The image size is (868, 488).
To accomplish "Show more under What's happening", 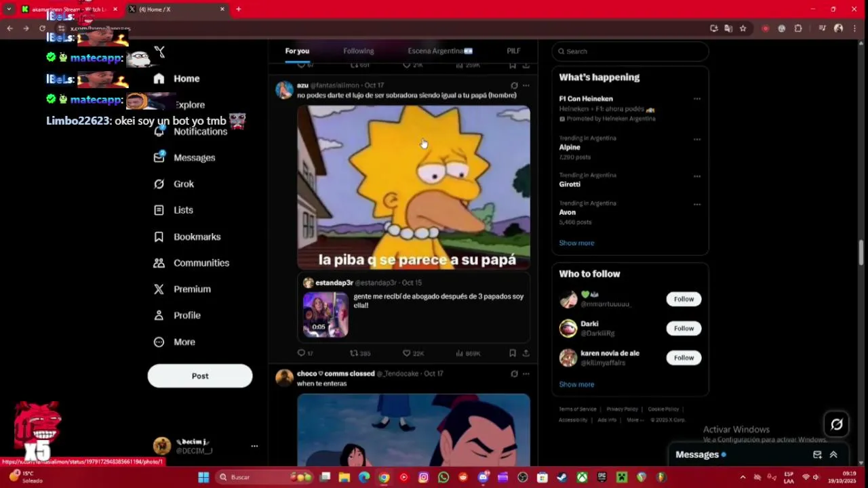I will tap(576, 243).
